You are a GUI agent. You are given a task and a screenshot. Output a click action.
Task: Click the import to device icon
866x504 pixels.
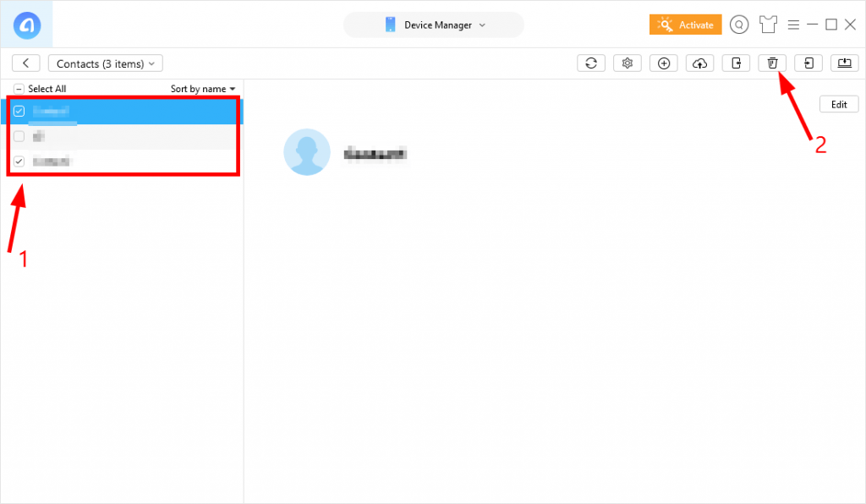808,63
